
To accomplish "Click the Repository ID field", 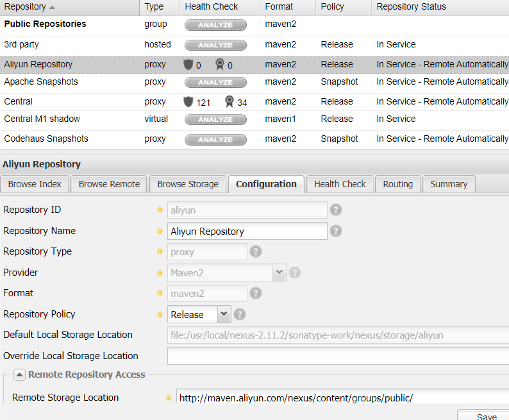I will [x=247, y=210].
